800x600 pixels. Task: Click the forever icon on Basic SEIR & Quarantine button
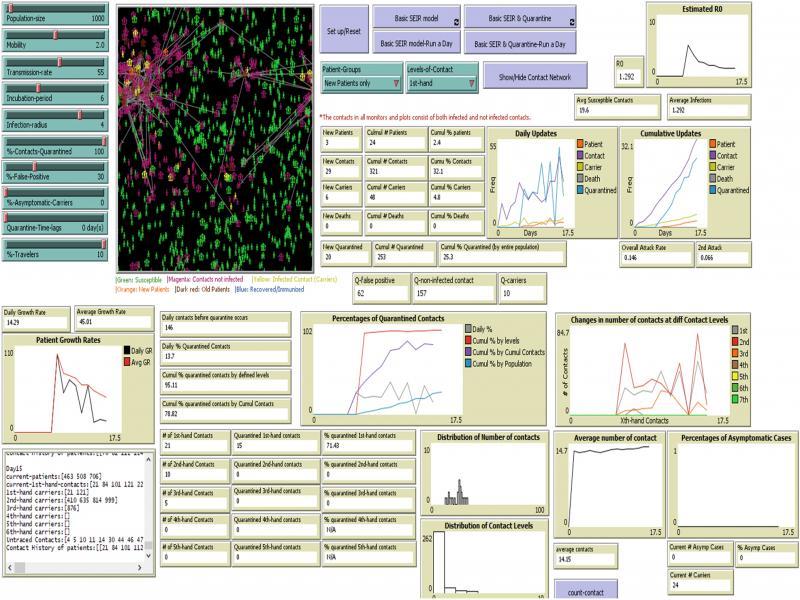coord(574,21)
